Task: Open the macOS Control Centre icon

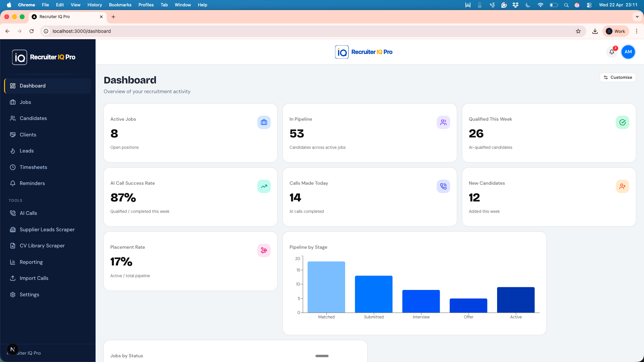Action: [589, 5]
